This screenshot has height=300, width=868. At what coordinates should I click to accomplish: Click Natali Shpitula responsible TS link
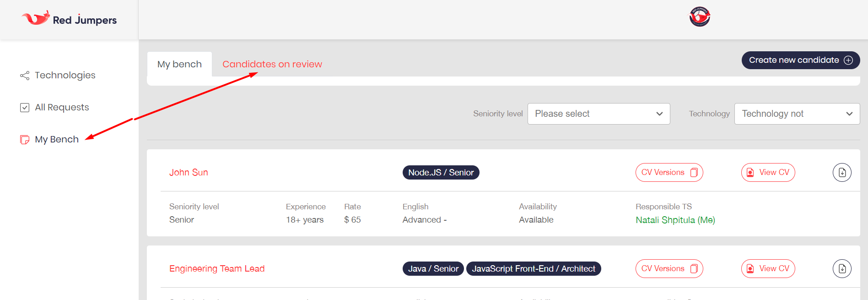pyautogui.click(x=675, y=220)
